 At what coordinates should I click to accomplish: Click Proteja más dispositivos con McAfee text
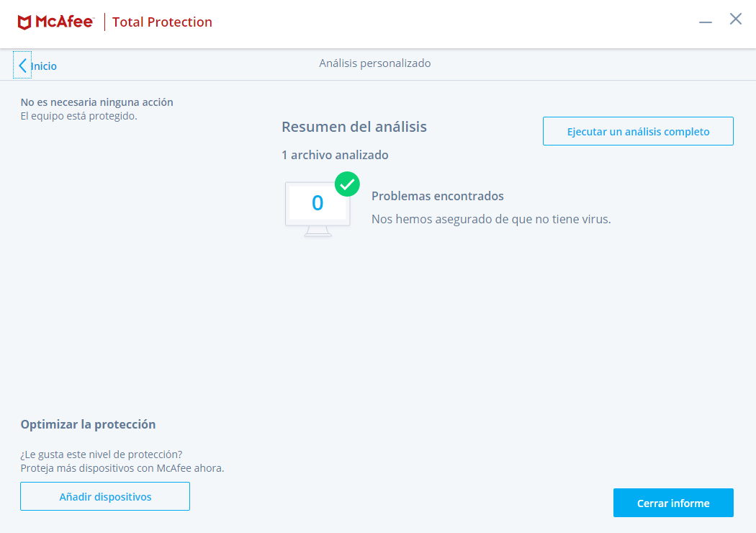122,468
